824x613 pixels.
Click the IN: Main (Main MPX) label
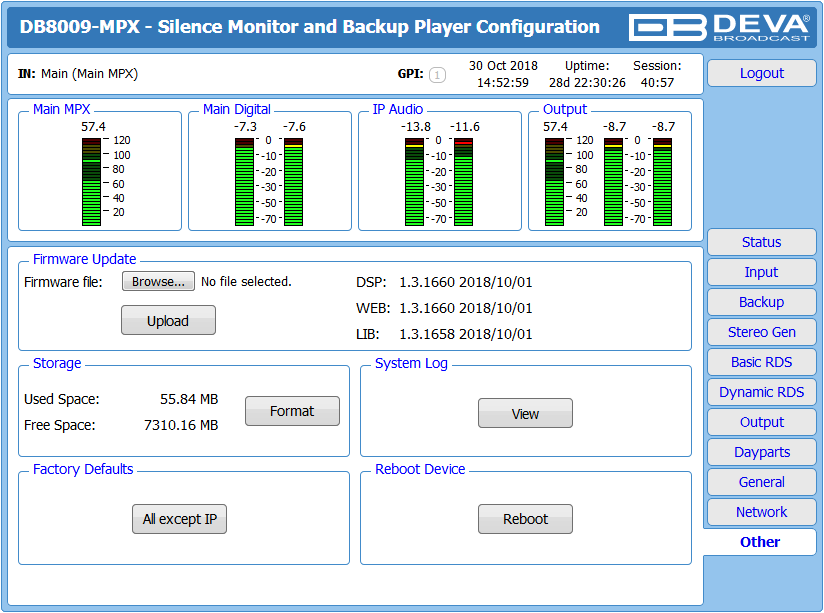tap(78, 74)
